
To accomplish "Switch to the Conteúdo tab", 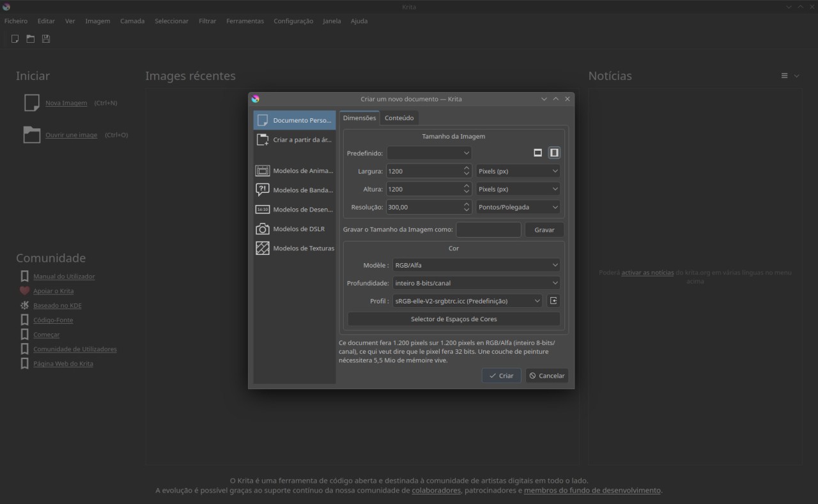I will click(399, 118).
